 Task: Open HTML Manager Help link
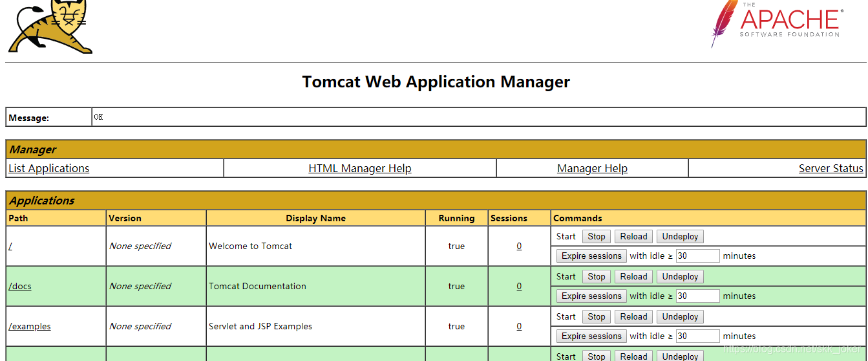pos(360,168)
